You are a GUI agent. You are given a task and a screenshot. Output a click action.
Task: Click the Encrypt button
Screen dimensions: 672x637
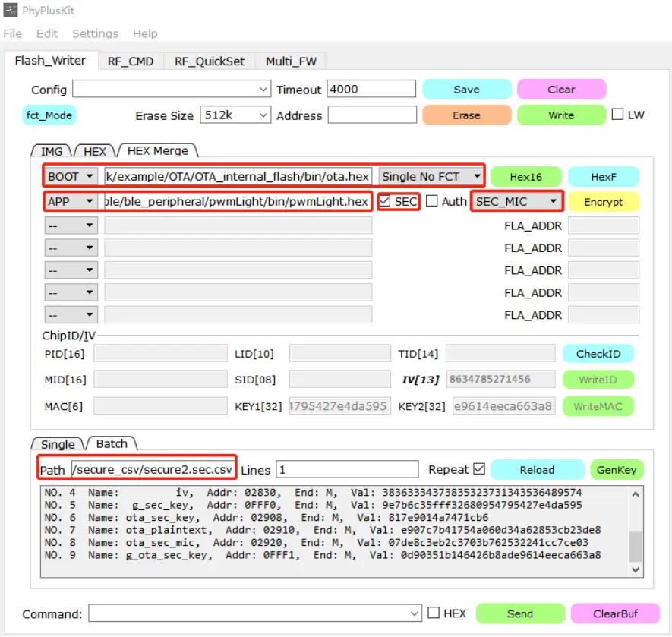point(604,201)
